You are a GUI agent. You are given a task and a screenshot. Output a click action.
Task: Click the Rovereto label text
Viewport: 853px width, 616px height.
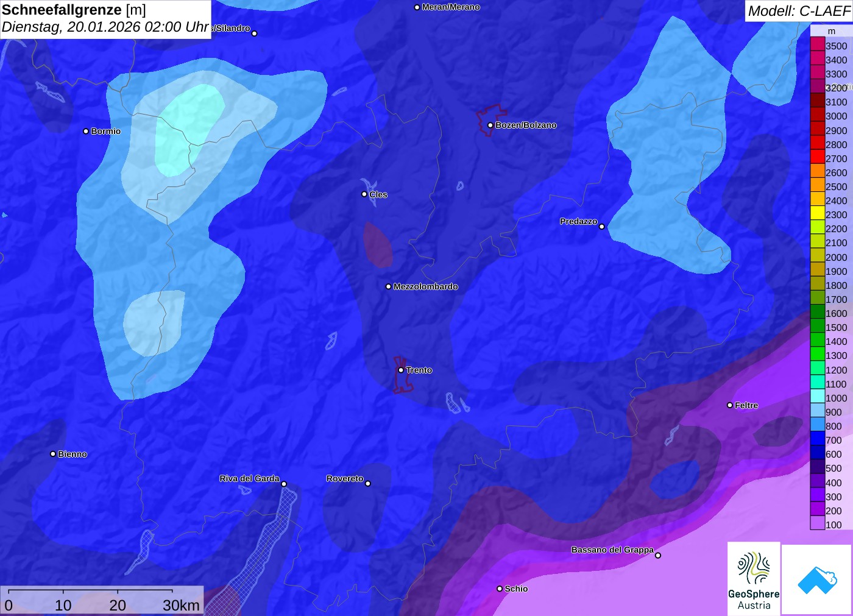(x=345, y=478)
